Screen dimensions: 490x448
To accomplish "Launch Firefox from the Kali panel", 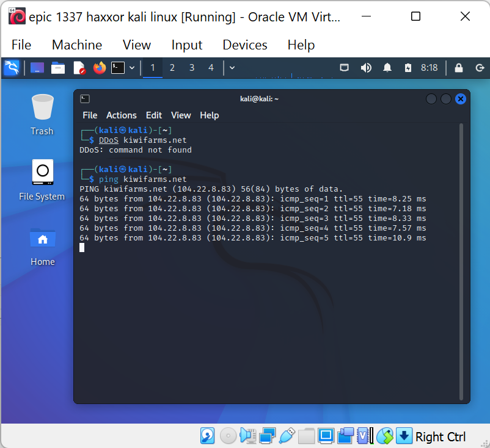I will pyautogui.click(x=100, y=68).
